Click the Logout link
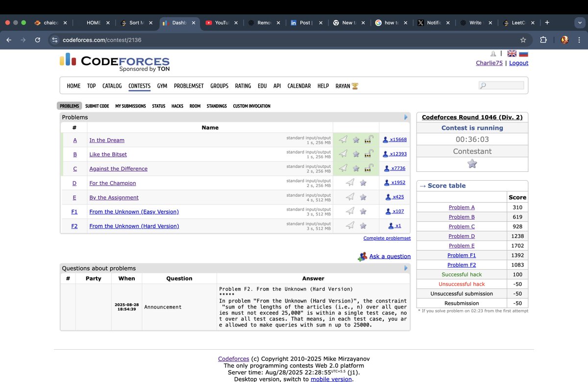 (x=519, y=63)
